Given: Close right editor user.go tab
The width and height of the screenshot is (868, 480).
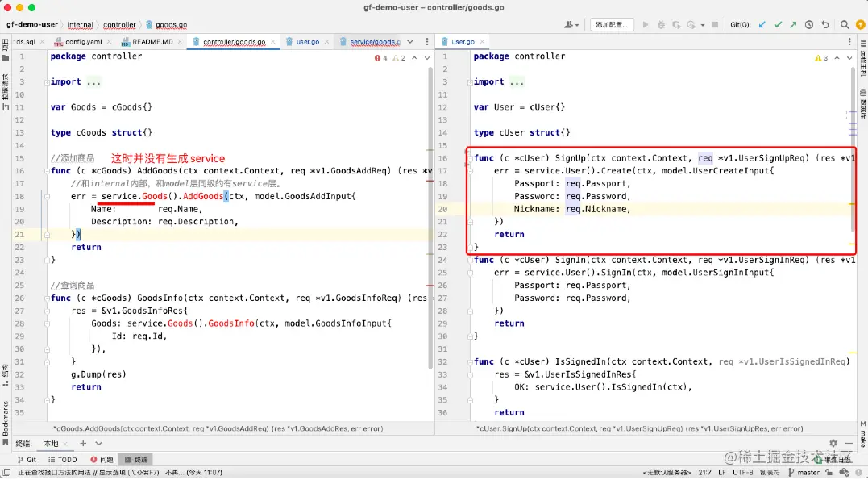Looking at the screenshot, I should (x=482, y=42).
